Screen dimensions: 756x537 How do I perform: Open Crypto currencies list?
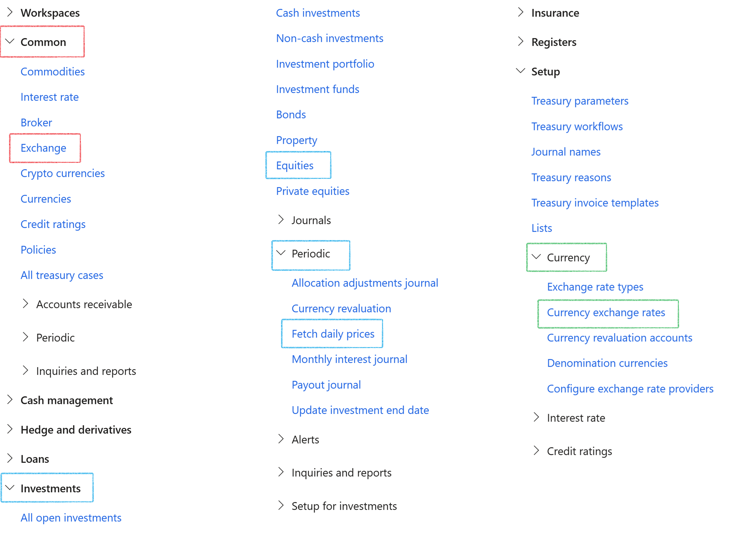[63, 173]
